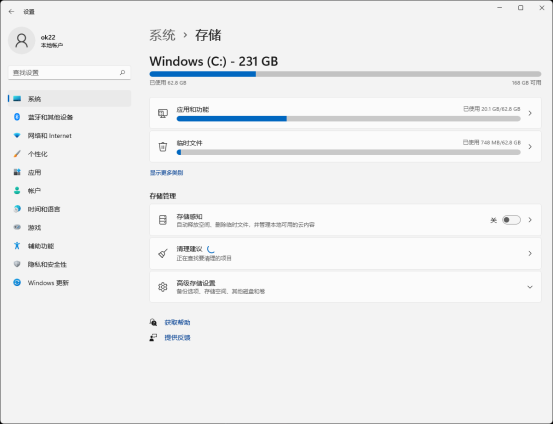The image size is (553, 425).
Task: Go back with the arrow icon
Action: [11, 12]
